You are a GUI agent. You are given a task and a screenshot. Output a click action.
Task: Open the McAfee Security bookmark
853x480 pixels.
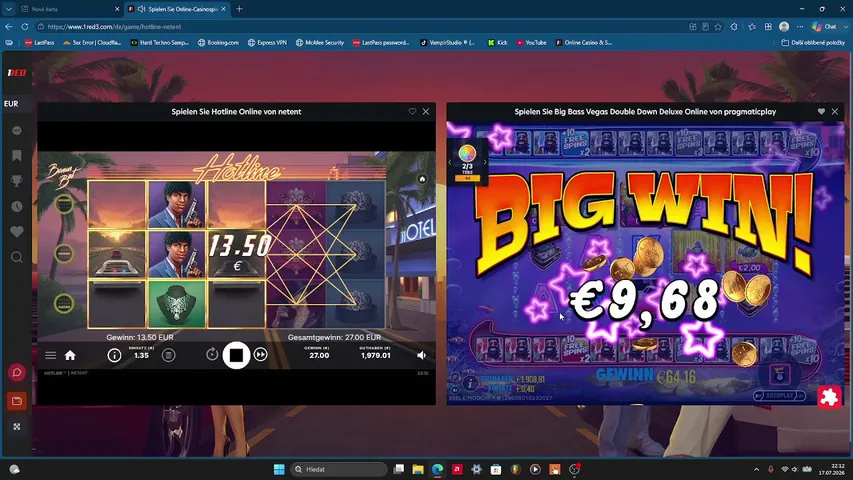[x=320, y=42]
